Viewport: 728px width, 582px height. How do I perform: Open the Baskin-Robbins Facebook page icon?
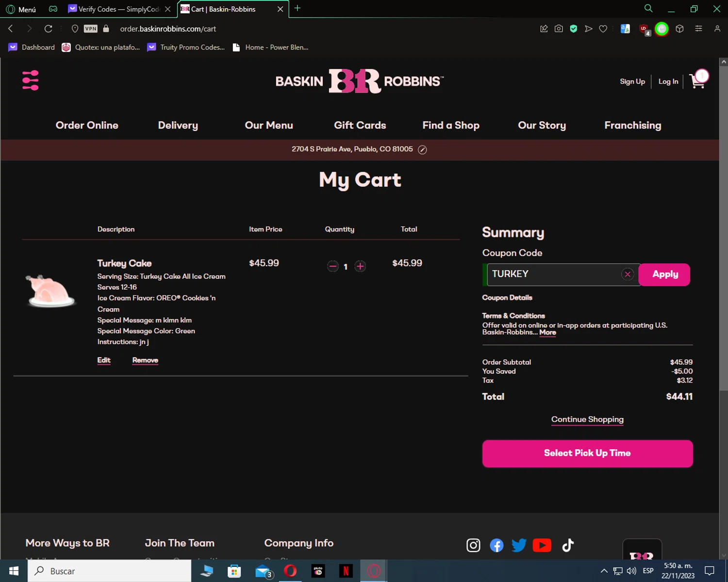coord(496,546)
